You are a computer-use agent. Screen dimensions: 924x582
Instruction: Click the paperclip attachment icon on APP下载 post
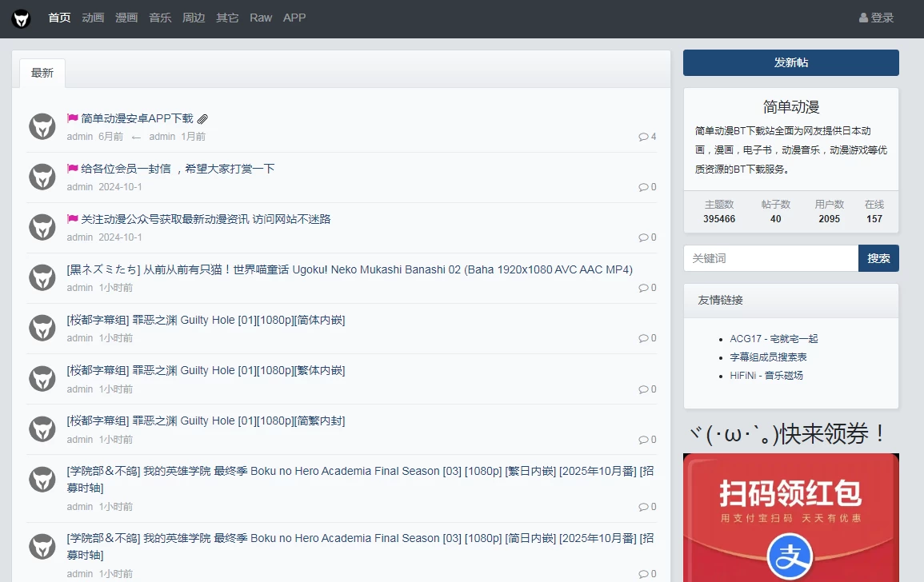tap(203, 119)
